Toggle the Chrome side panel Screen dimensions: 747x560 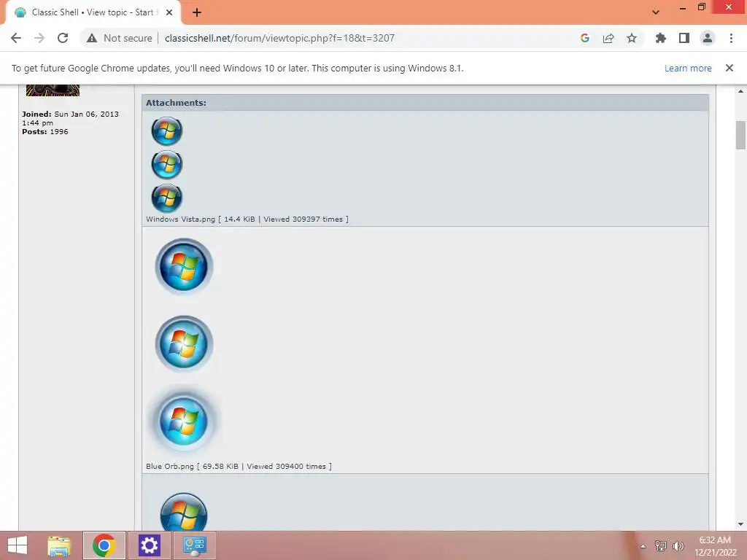pyautogui.click(x=684, y=38)
